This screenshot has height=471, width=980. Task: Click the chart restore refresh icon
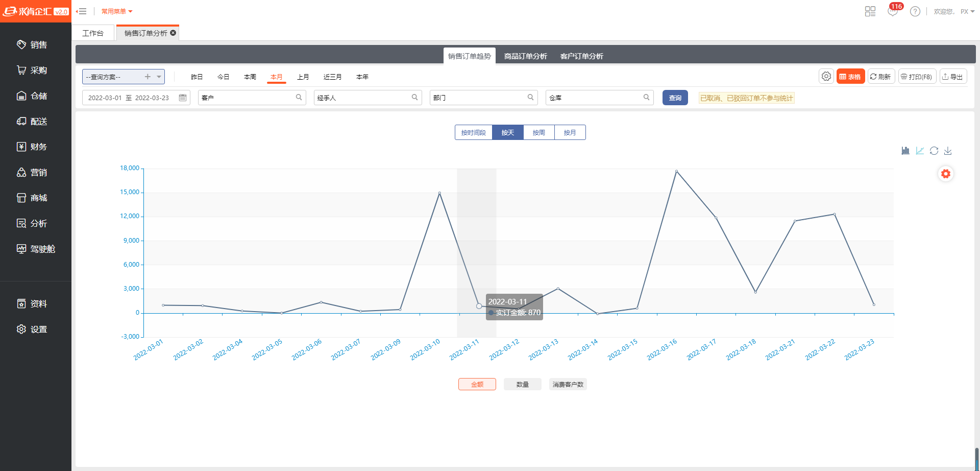tap(934, 151)
